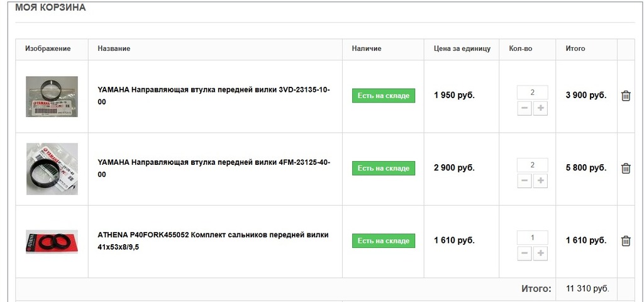Focus quantity field for 3VD-23135-10-00 bushing
Image resolution: width=644 pixels, height=302 pixels.
click(x=532, y=92)
